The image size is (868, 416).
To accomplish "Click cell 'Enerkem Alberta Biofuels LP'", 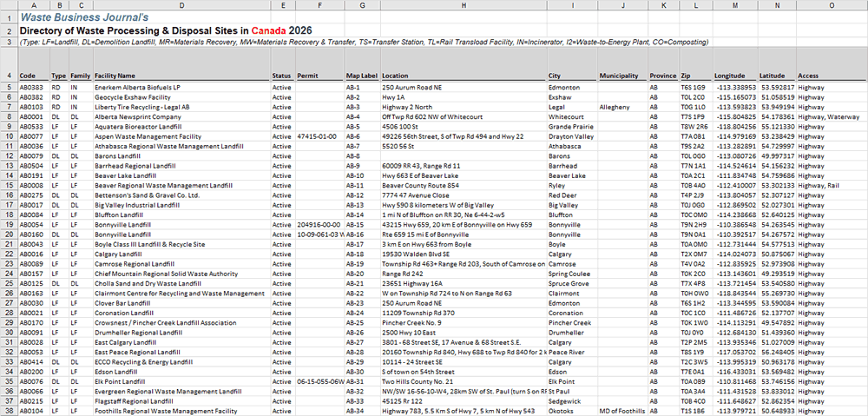I will pos(181,88).
